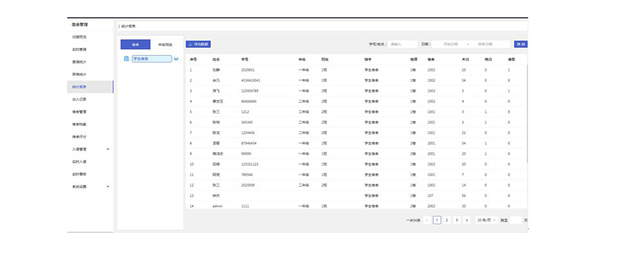Screen dimensions: 644x256
Task: Click student number 87946454
Action: (x=249, y=143)
